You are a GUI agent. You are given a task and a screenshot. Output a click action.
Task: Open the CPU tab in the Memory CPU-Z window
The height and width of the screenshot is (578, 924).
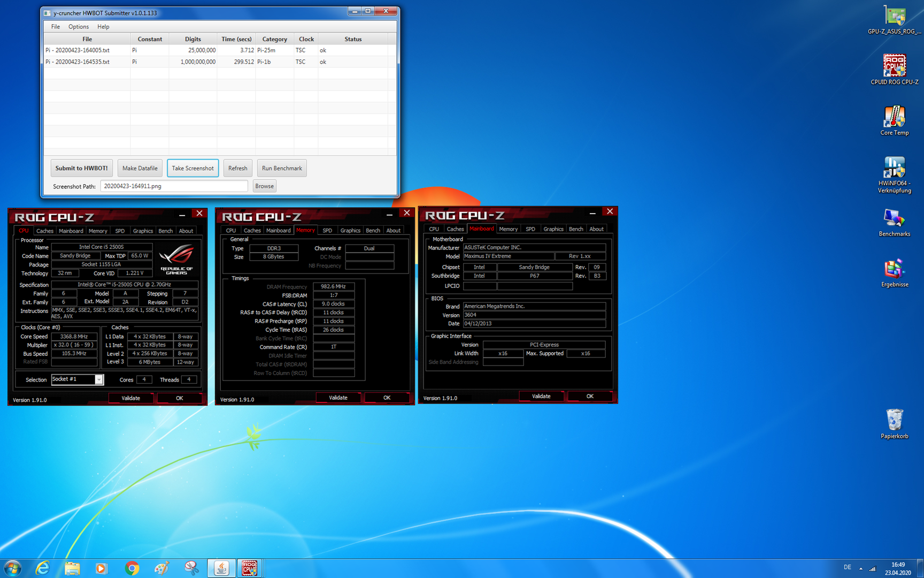231,231
